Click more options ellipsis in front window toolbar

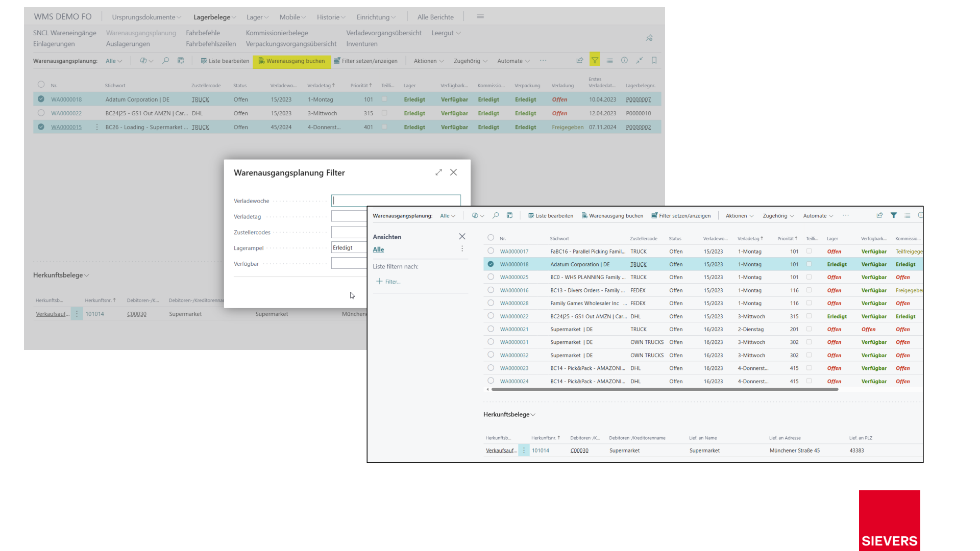(846, 216)
